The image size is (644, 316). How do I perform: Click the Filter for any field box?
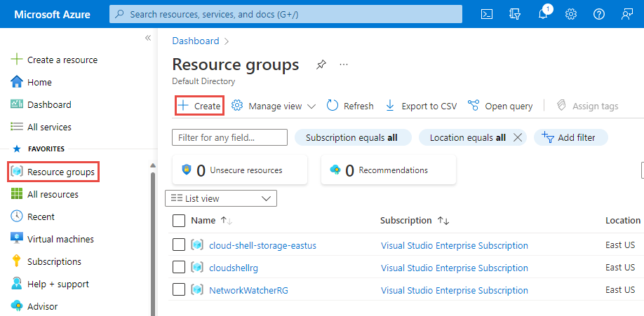coord(229,137)
